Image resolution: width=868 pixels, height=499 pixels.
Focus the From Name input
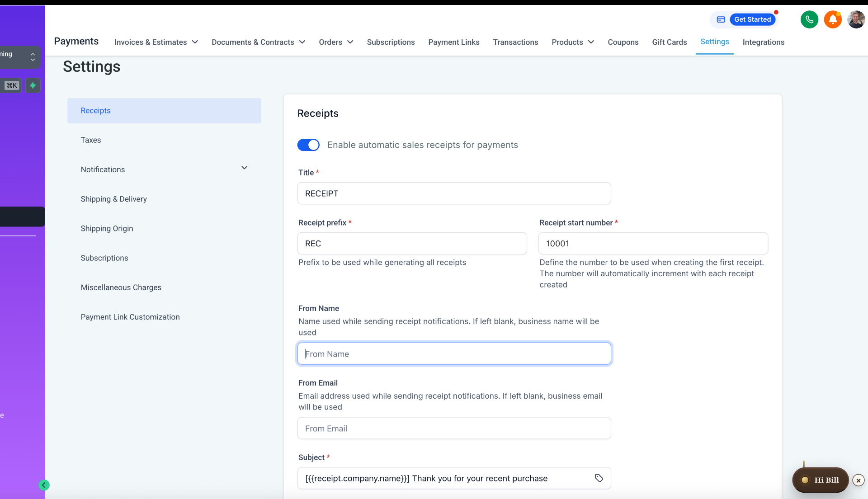(x=454, y=354)
